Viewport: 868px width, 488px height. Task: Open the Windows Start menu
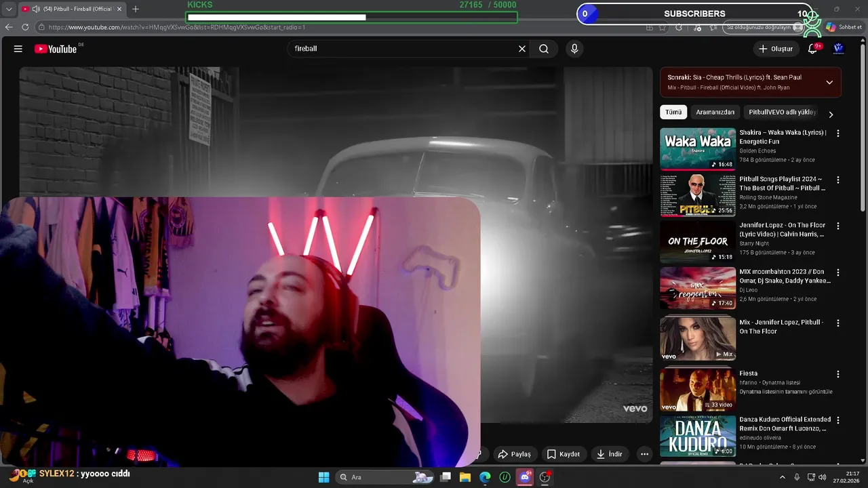coord(323,477)
